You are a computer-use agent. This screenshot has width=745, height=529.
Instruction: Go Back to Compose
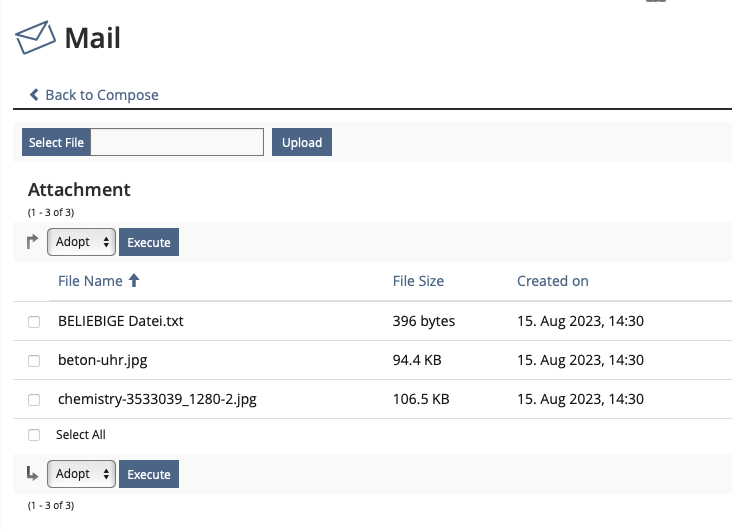[101, 95]
